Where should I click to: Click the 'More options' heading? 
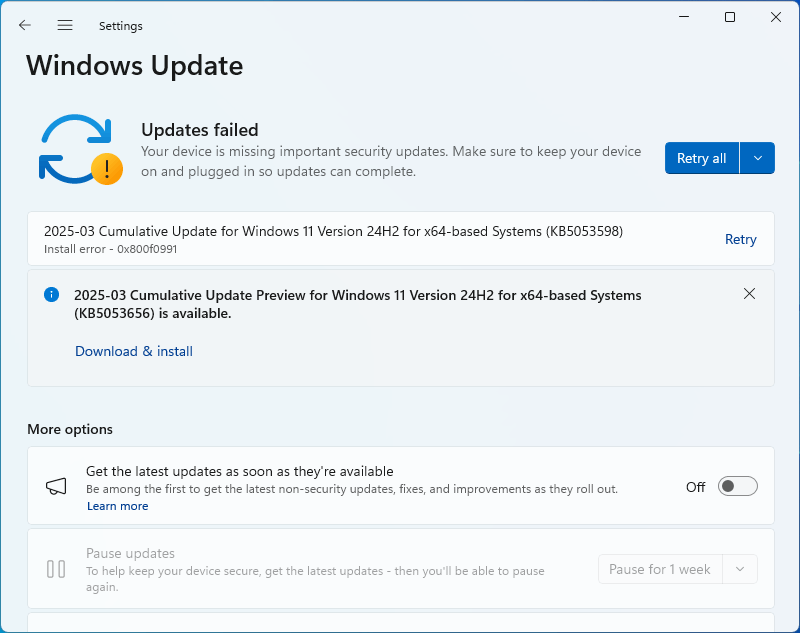(70, 429)
